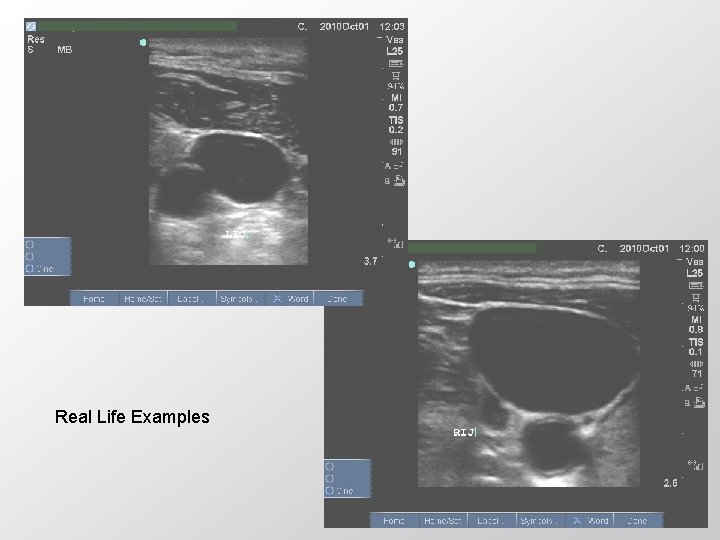Click Done in the LIJ ultrasound screen
This screenshot has width=720, height=540.
pos(338,298)
